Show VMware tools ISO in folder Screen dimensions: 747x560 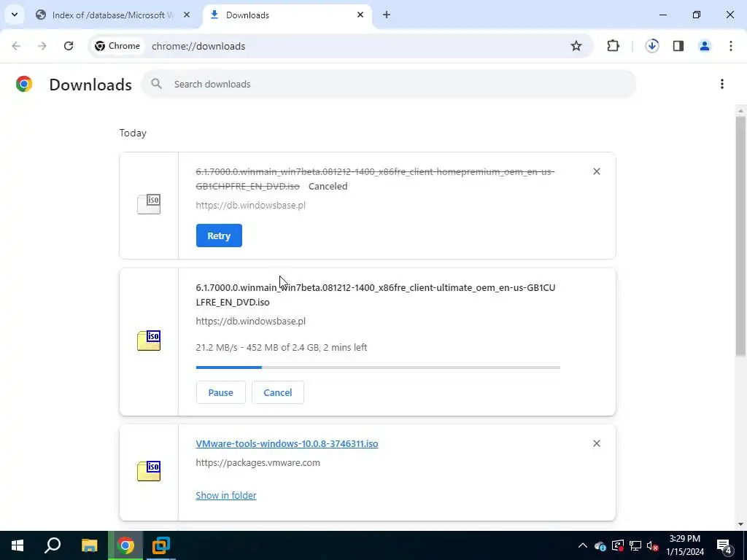click(226, 495)
